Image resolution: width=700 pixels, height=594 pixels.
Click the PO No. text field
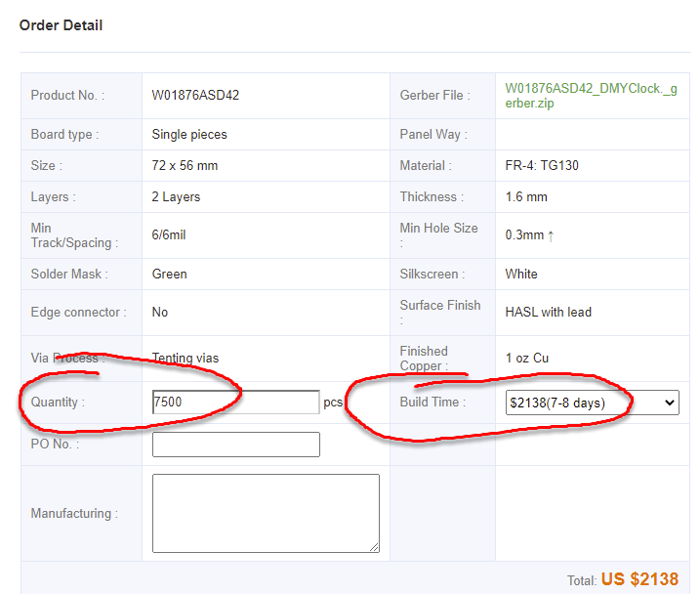click(235, 445)
